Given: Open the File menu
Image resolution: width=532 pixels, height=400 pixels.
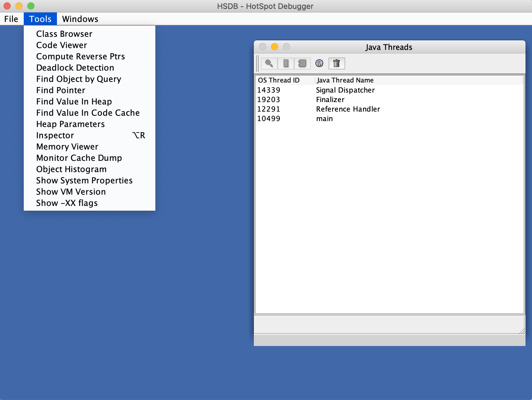Looking at the screenshot, I should pyautogui.click(x=11, y=19).
